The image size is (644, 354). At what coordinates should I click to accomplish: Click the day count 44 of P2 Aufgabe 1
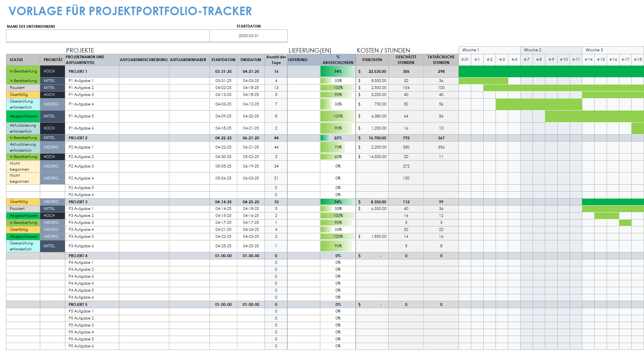pos(276,148)
